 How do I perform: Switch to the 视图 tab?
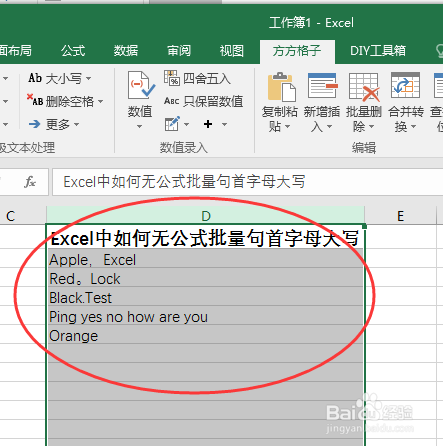[x=232, y=51]
